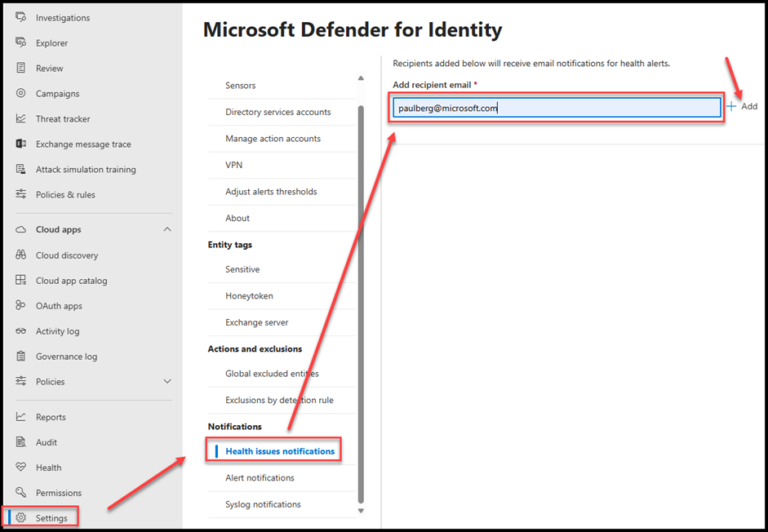This screenshot has width=768, height=532.
Task: Click the Threat tracker chart icon
Action: 20,118
